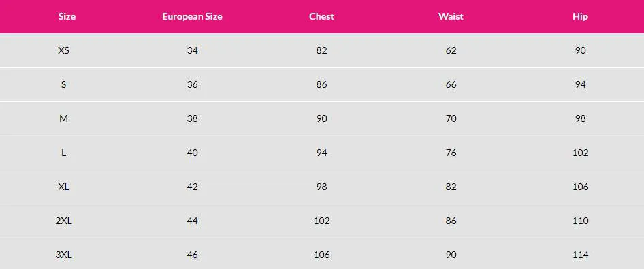Viewport: 644px width, 269px height.
Task: Click European size 44 for 2XL
Action: pos(192,221)
